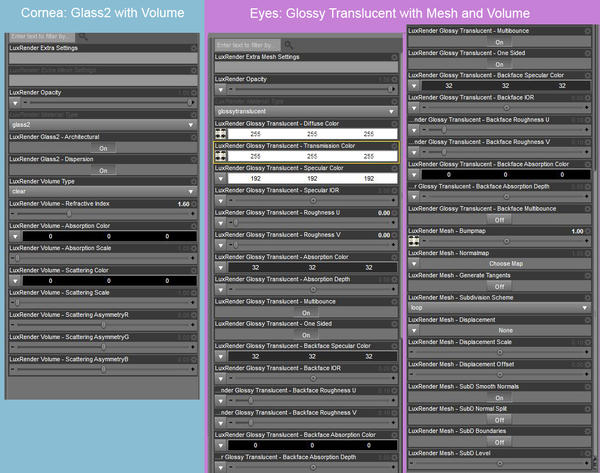Toggle the Glass2 Dispersion On switch

pos(103,170)
